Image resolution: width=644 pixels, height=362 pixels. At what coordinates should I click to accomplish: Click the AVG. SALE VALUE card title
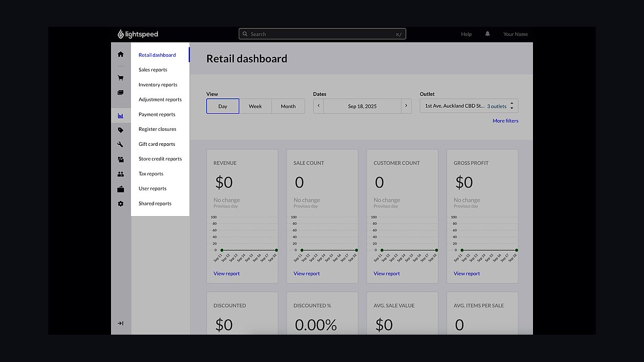(x=394, y=306)
